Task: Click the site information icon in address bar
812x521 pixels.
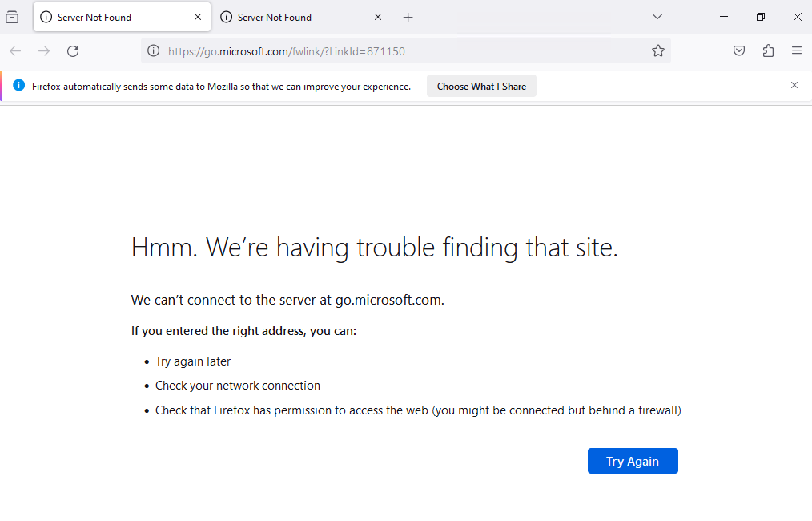Action: 154,51
